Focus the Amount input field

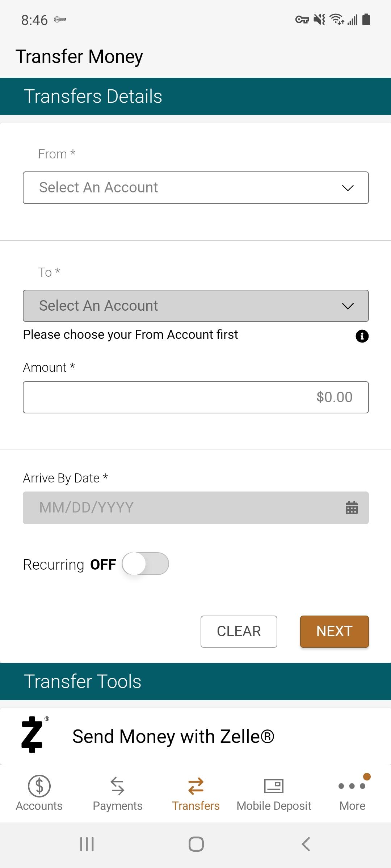196,397
